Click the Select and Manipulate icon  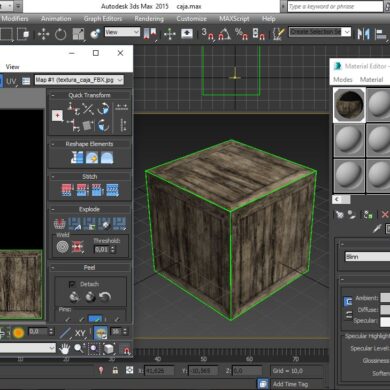170,34
